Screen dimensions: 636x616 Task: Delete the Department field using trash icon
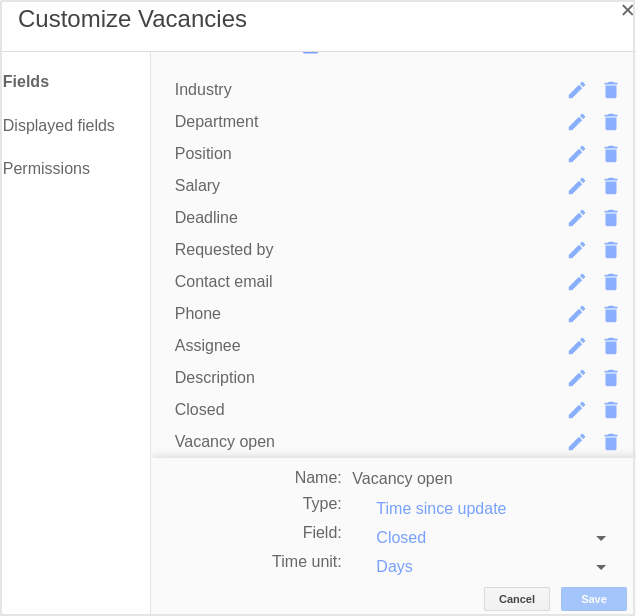coord(610,122)
